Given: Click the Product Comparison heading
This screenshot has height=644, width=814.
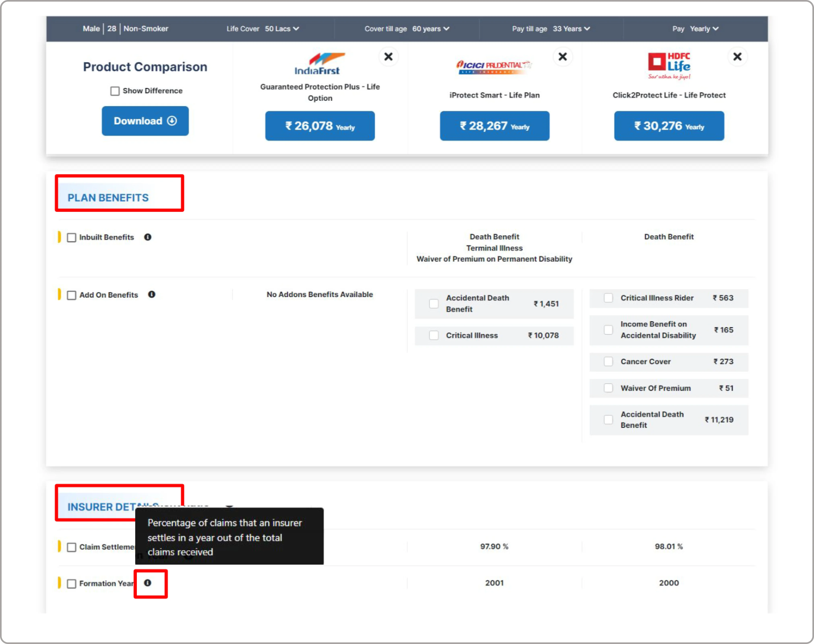Looking at the screenshot, I should click(145, 67).
